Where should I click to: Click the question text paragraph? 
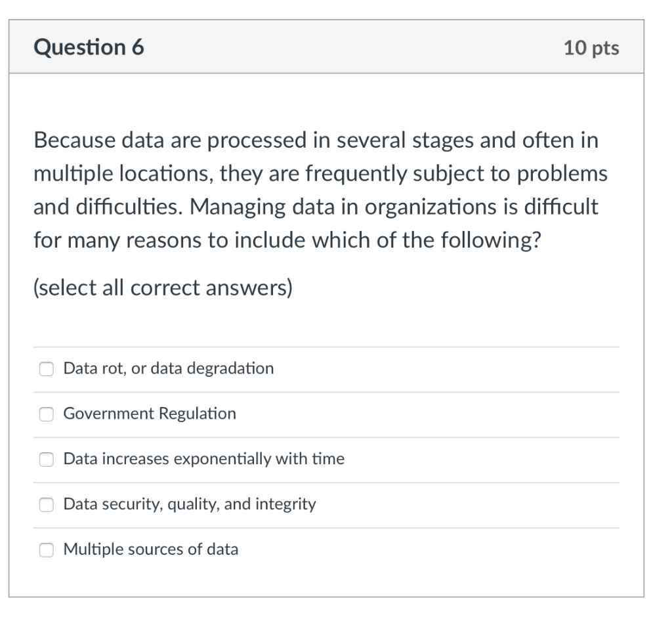tap(321, 190)
